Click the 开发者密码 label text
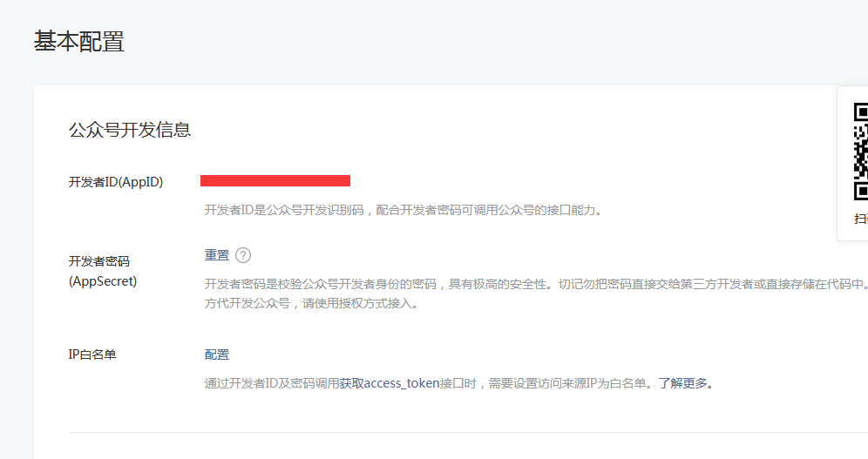The image size is (868, 459). (x=99, y=261)
